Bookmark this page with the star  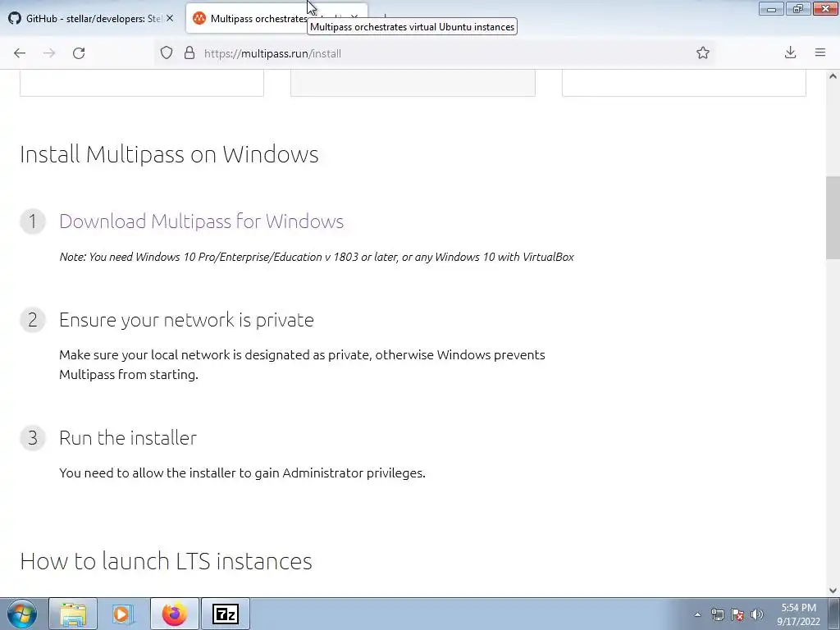tap(703, 52)
